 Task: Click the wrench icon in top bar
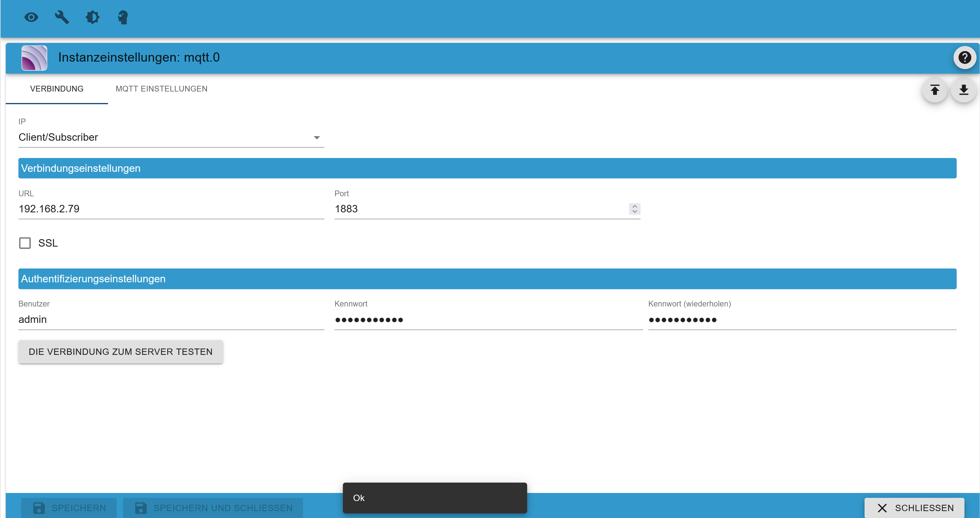(x=62, y=18)
